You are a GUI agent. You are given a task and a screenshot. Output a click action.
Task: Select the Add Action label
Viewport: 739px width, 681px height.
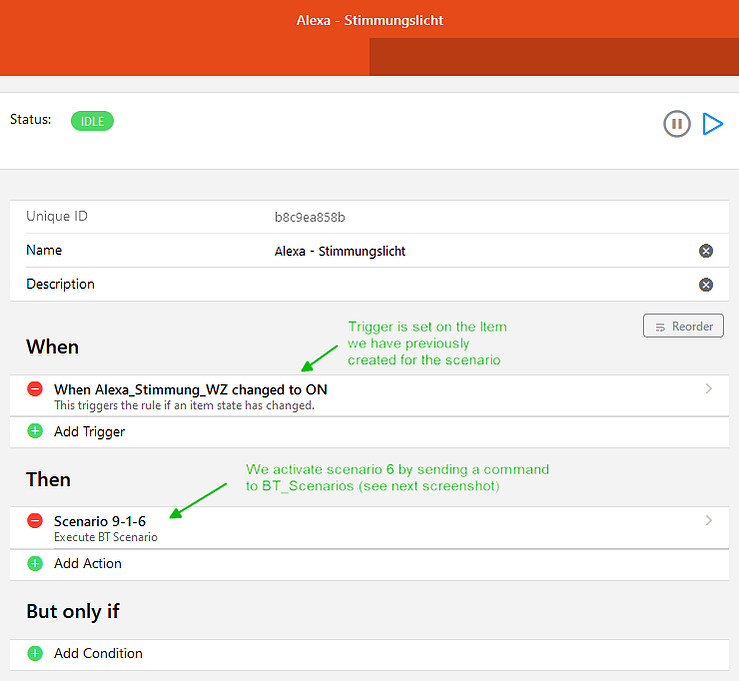(88, 563)
